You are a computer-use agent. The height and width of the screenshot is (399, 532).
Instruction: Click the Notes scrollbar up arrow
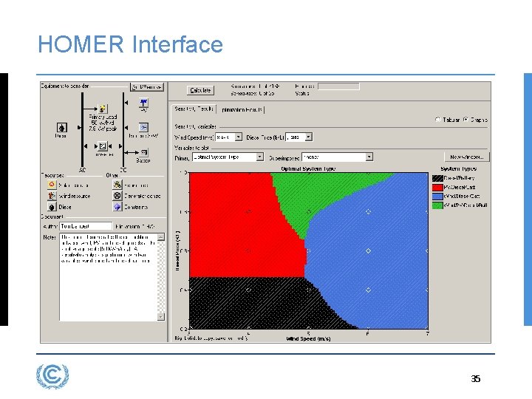click(161, 237)
